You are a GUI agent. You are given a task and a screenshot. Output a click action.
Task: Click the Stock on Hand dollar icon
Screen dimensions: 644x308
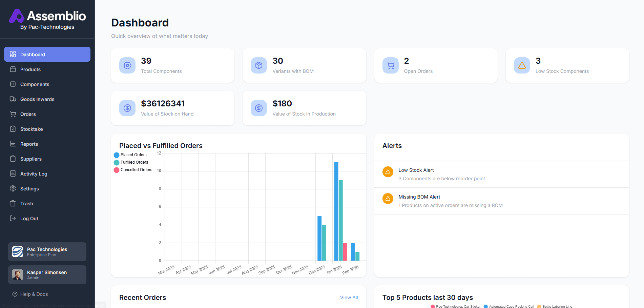[x=127, y=108]
